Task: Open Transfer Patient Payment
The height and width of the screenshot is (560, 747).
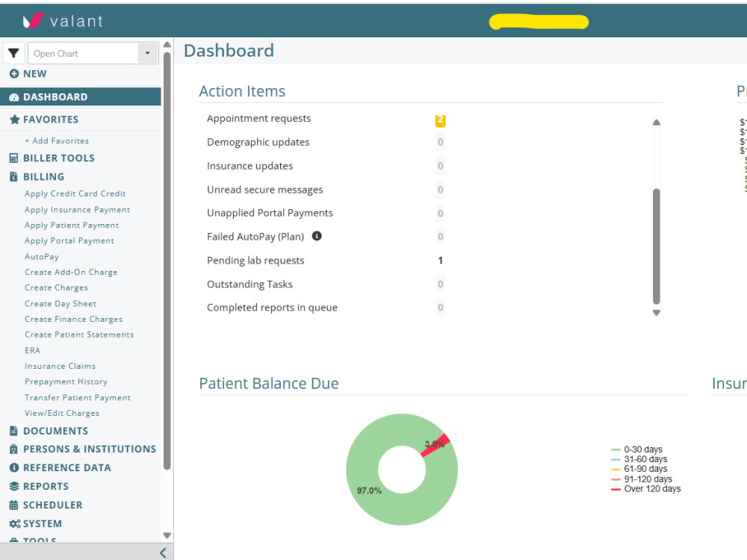Action: [78, 398]
